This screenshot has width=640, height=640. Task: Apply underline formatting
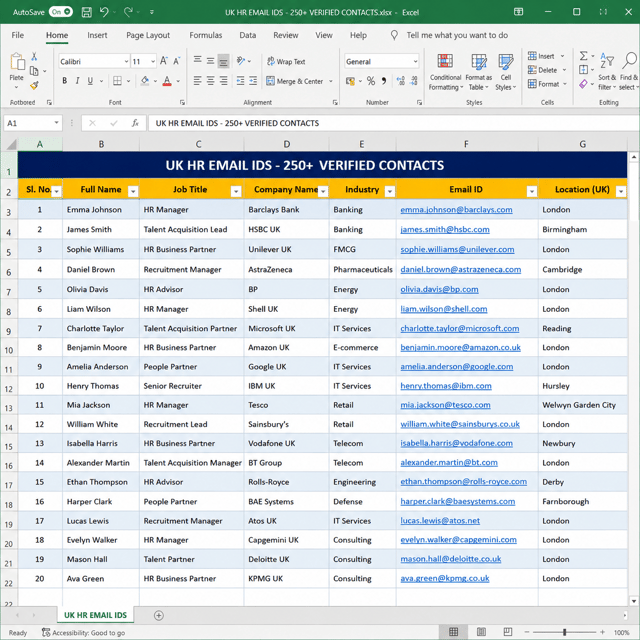click(90, 81)
